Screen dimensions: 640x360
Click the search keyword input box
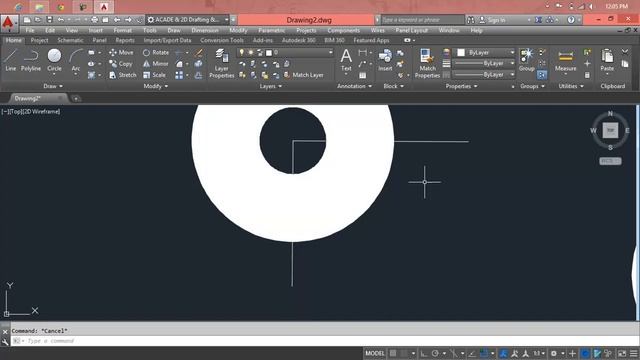(x=423, y=20)
